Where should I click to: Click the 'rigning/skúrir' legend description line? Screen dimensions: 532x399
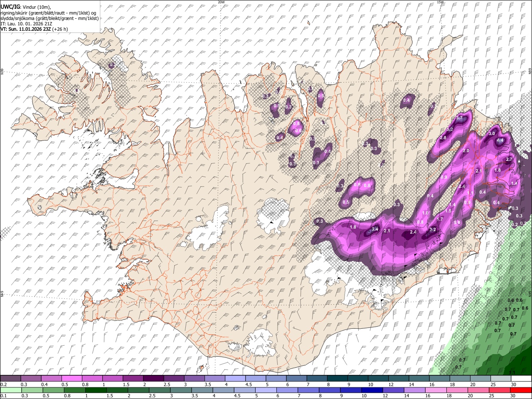click(x=49, y=13)
